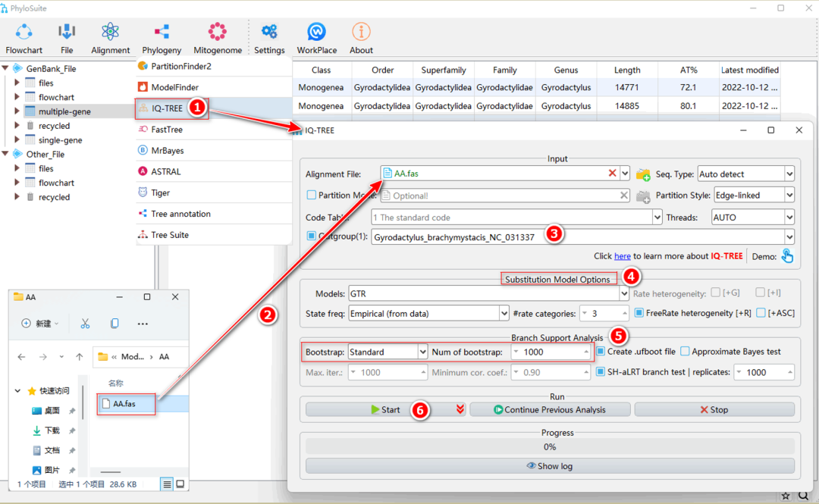Click the more options ellipsis in AA window

coord(143,324)
